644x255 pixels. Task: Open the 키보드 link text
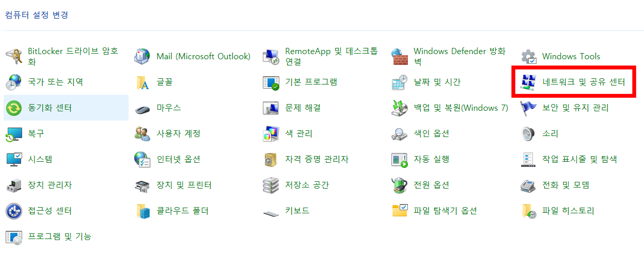[297, 211]
